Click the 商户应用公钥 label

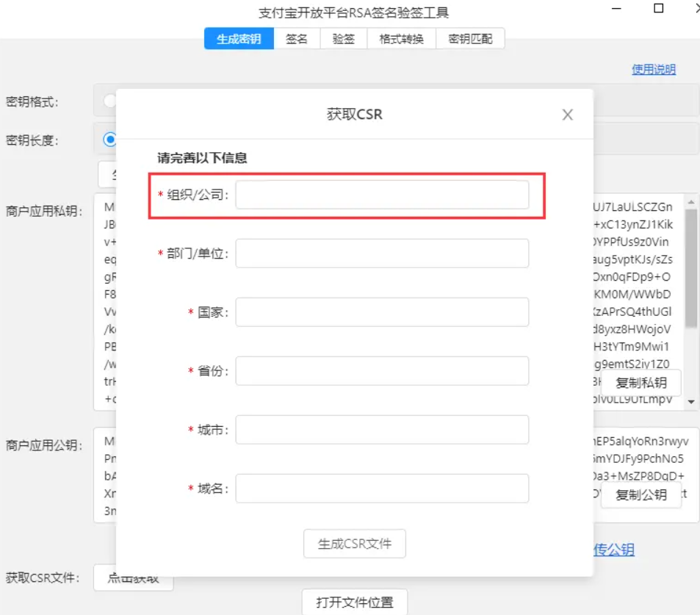pos(44,445)
